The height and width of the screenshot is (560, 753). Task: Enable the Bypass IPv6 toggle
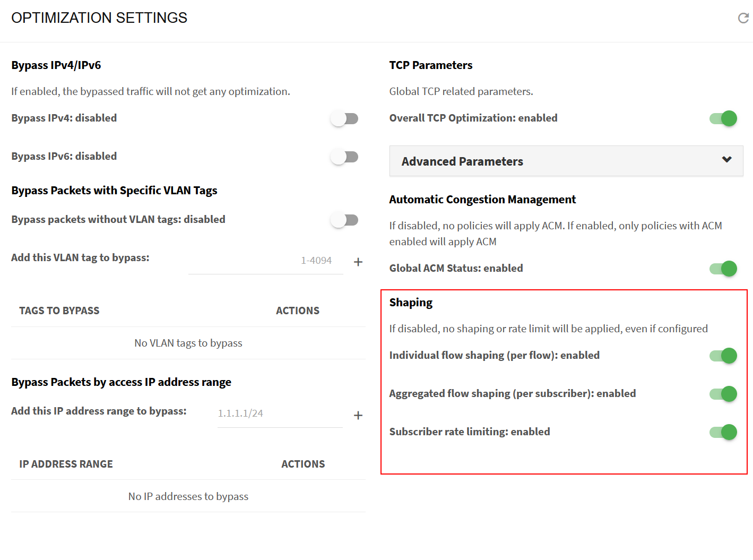(x=344, y=157)
